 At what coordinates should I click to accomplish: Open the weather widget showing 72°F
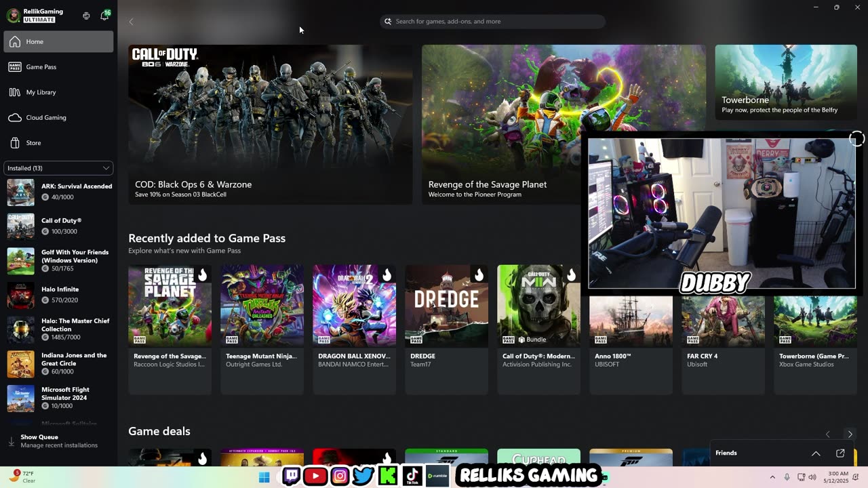tap(22, 476)
